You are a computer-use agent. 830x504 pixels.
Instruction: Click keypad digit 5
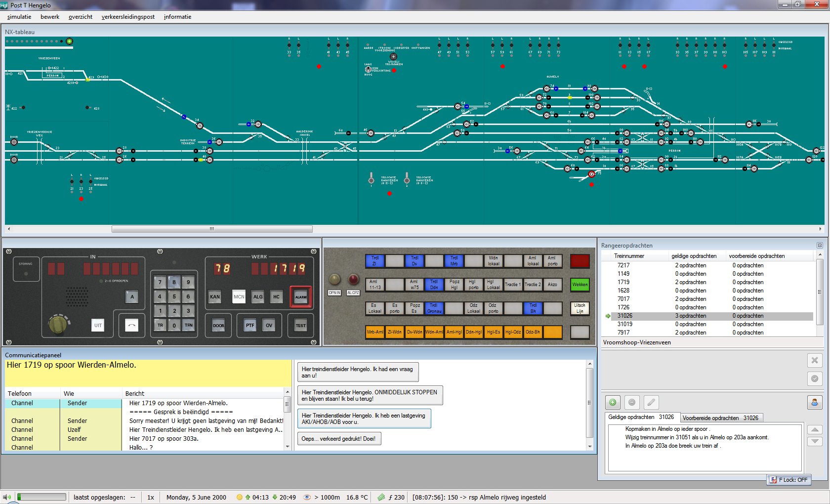point(174,296)
